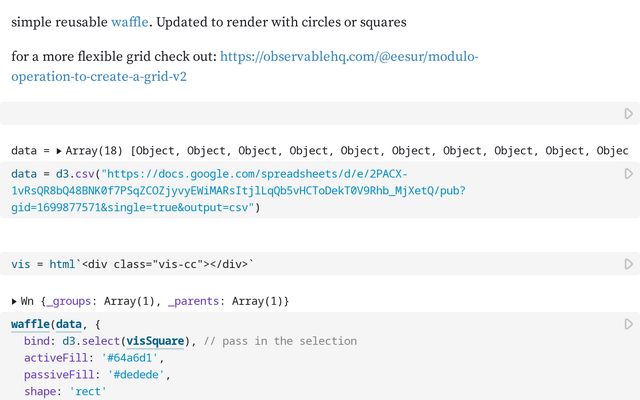Run the waffle function cell
Viewport: 640px width, 400px height.
pyautogui.click(x=628, y=324)
